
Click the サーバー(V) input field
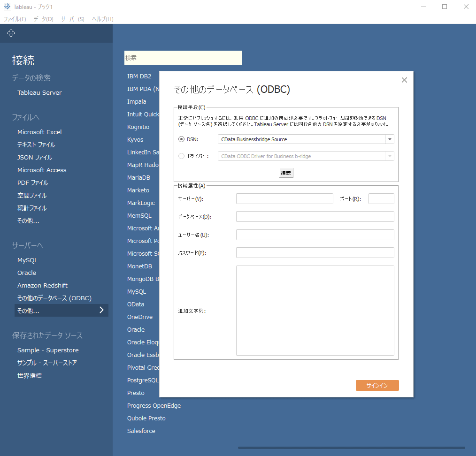tap(284, 199)
